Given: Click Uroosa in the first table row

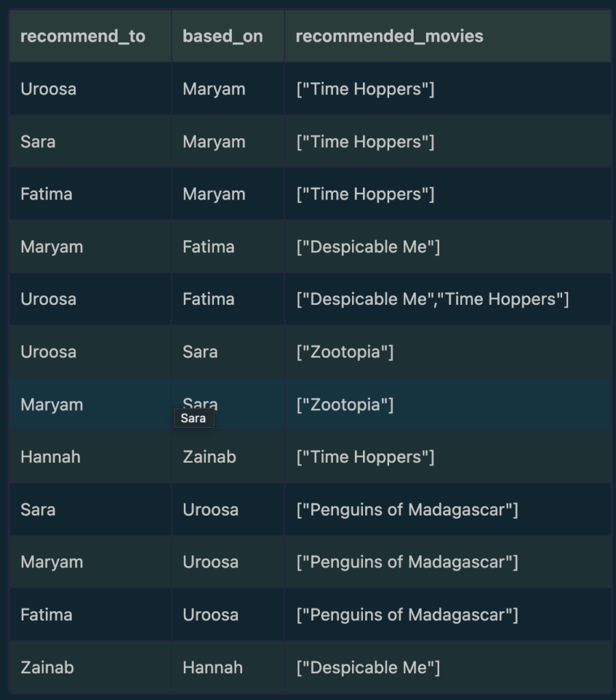Looking at the screenshot, I should click(x=49, y=89).
